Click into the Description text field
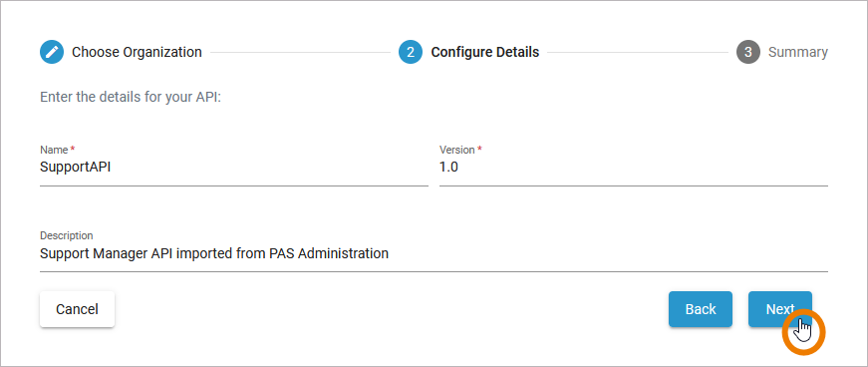The image size is (868, 367). click(434, 254)
